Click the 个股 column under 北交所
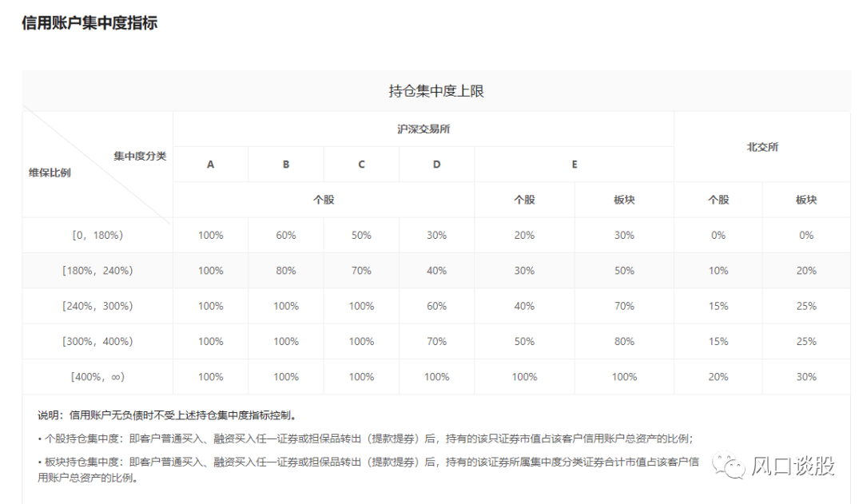The height and width of the screenshot is (504, 863). tap(718, 199)
